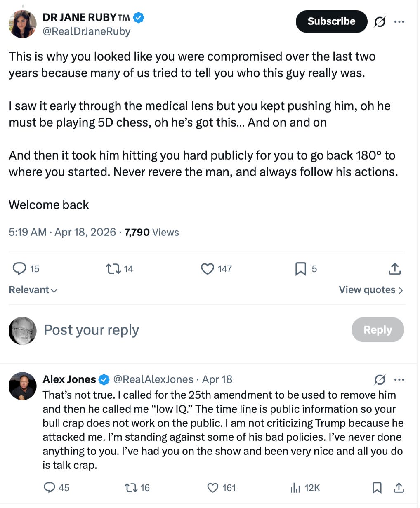
Task: Click the @RealAlexJones handle link
Action: tap(153, 379)
